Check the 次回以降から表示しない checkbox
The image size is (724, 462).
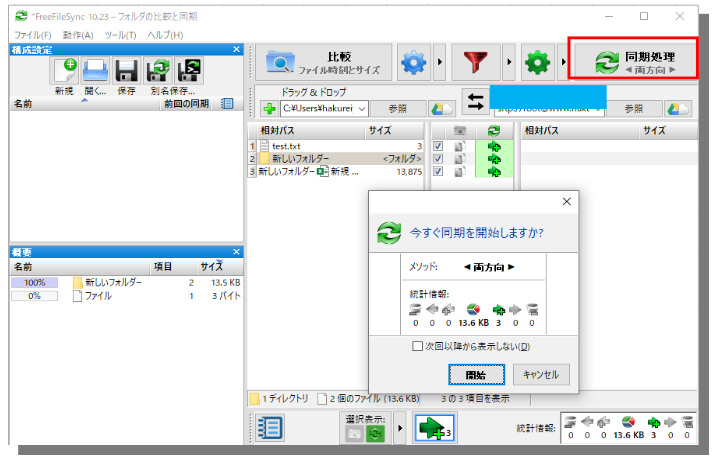(x=418, y=347)
